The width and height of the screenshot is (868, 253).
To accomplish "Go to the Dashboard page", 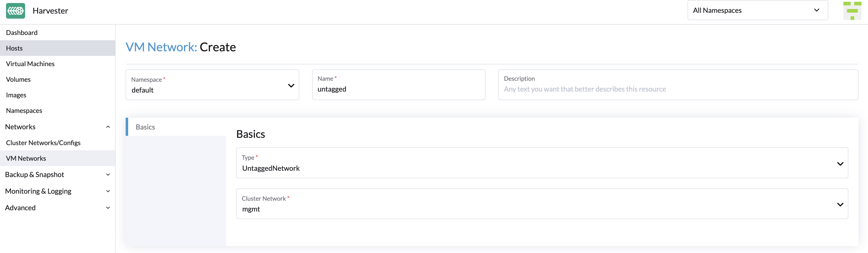I will pos(22,32).
